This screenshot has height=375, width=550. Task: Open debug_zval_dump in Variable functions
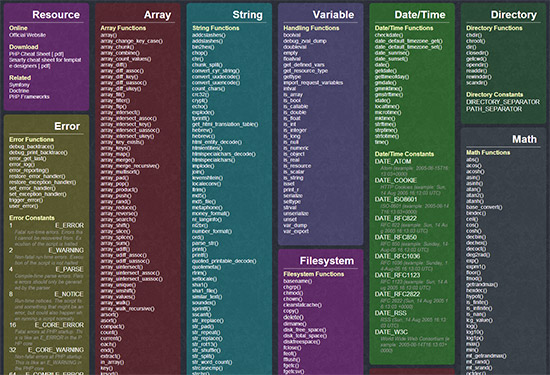[305, 41]
